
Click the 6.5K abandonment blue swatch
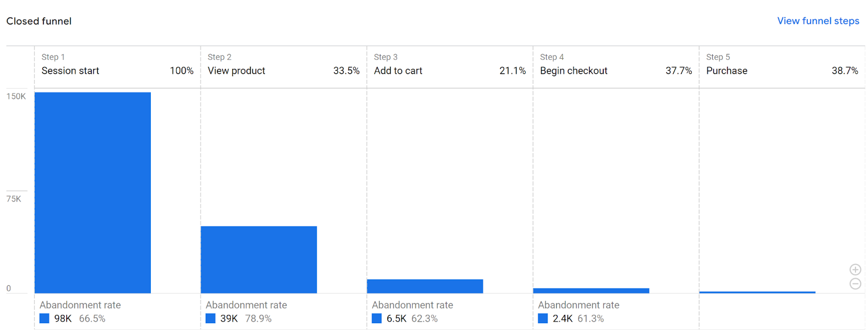click(376, 318)
